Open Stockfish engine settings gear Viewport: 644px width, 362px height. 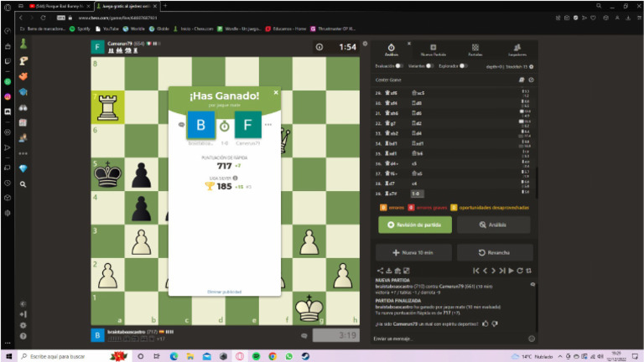coord(532,66)
